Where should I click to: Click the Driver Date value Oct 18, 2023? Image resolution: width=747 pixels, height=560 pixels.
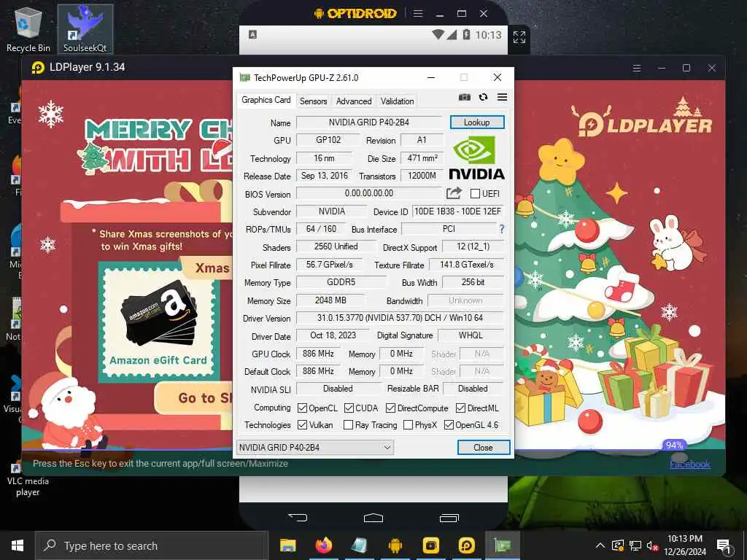coord(333,335)
